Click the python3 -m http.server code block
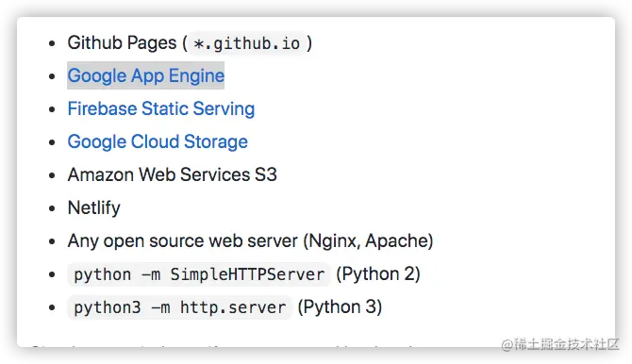632x364 pixels. pos(180,307)
